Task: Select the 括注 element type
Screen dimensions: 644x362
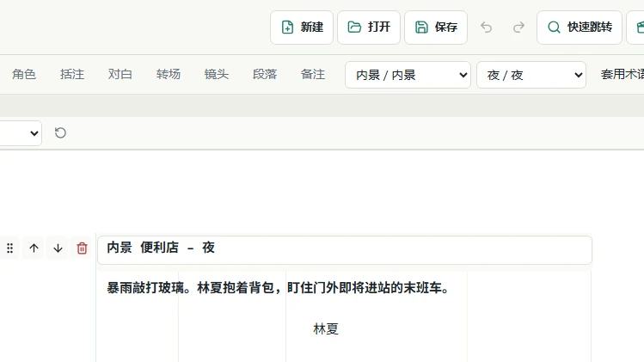Action: pos(72,74)
